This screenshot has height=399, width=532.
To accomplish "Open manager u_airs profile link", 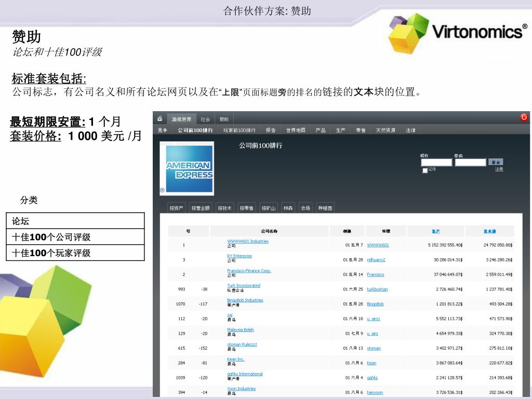I will coord(372,334).
